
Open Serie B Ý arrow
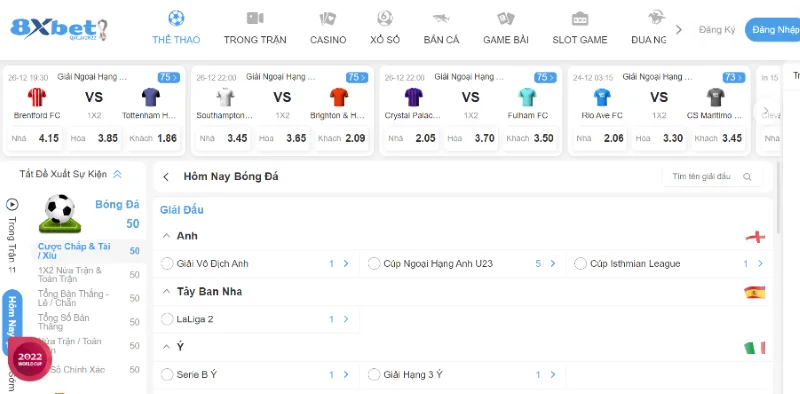click(x=346, y=375)
